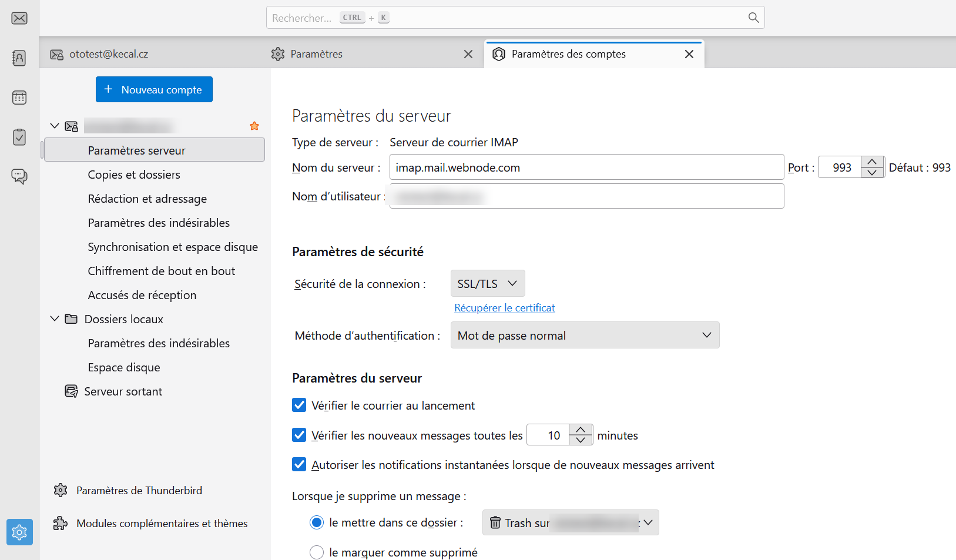Viewport: 956px width, 560px height.
Task: Click the Rechercher search box
Action: point(515,18)
